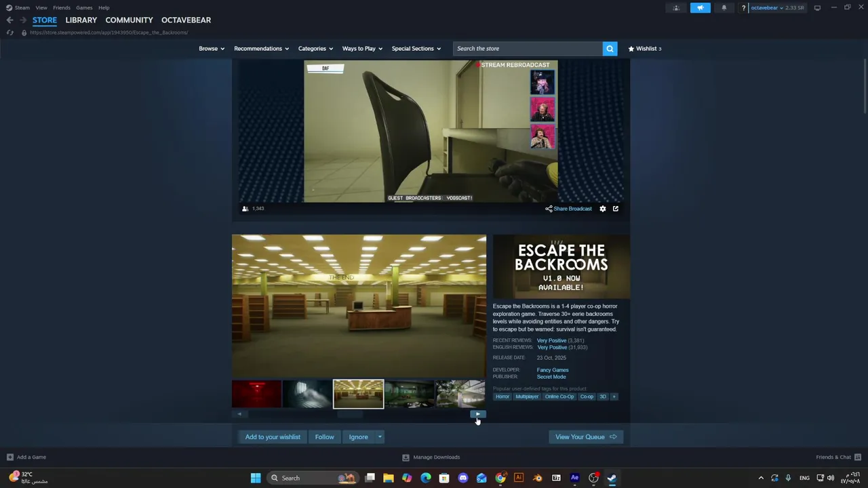Follow Escape the Backrooms
Image resolution: width=868 pixels, height=488 pixels.
[x=324, y=437]
